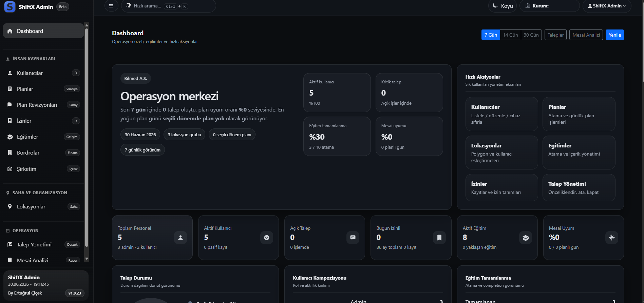644x303 pixels.
Task: Select the 7 Gün period tab
Action: [x=491, y=35]
